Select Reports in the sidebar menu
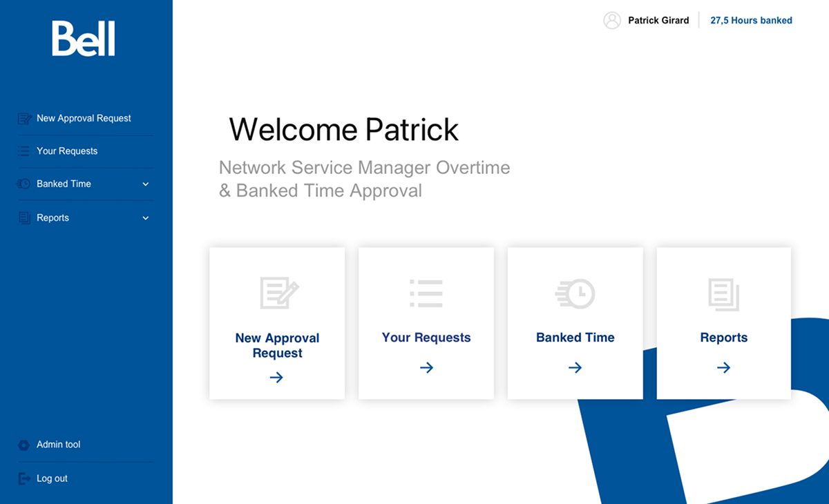829x504 pixels. pyautogui.click(x=53, y=218)
